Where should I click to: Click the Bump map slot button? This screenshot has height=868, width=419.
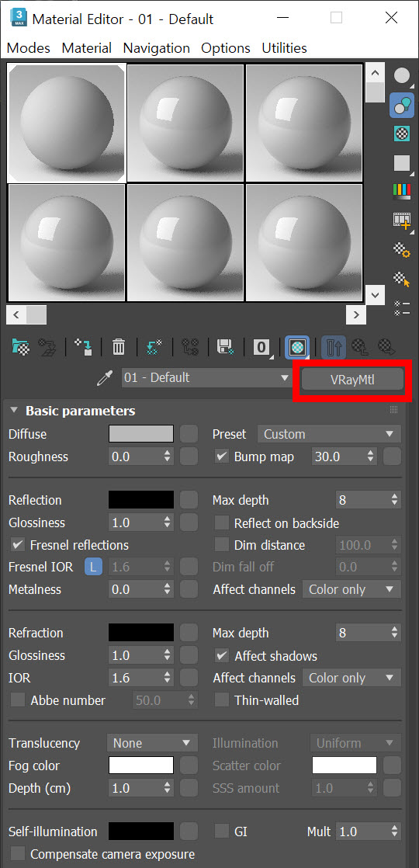[x=393, y=457]
